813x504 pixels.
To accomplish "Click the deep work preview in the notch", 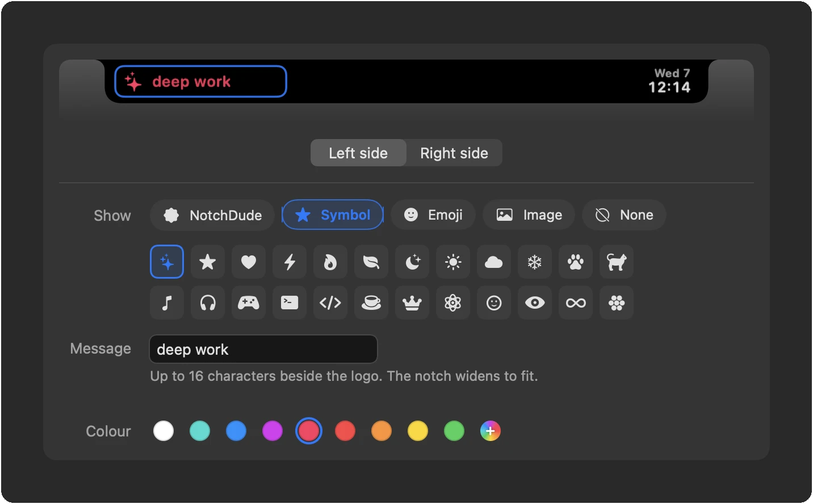I will click(x=201, y=81).
